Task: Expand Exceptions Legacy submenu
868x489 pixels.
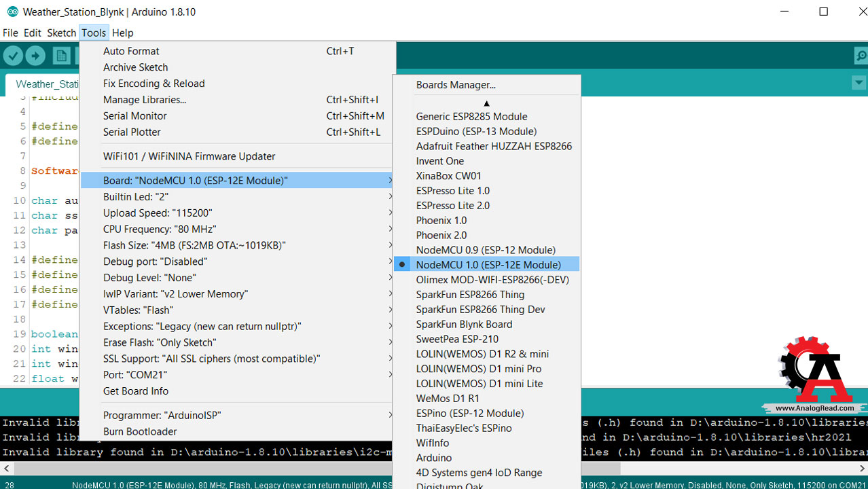Action: pos(390,327)
